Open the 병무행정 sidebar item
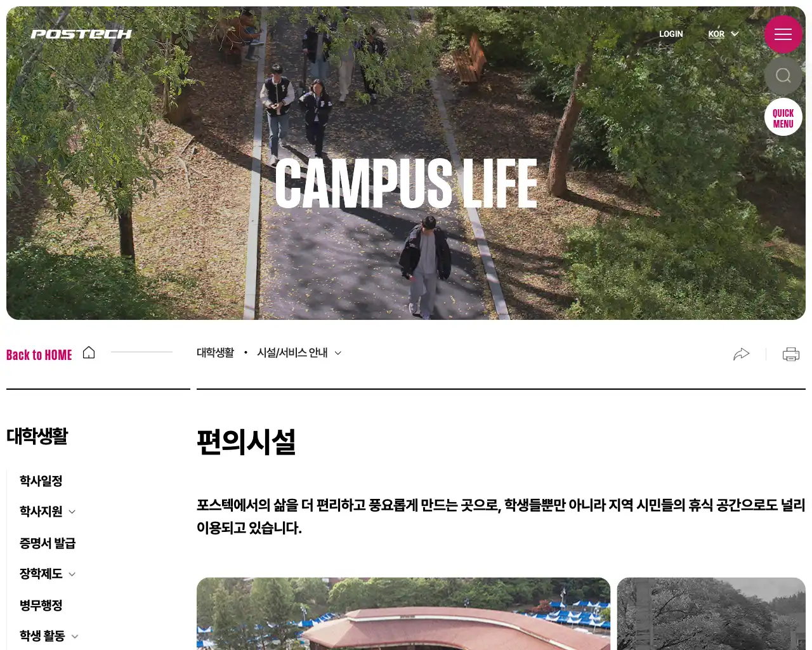The image size is (812, 650). [41, 605]
